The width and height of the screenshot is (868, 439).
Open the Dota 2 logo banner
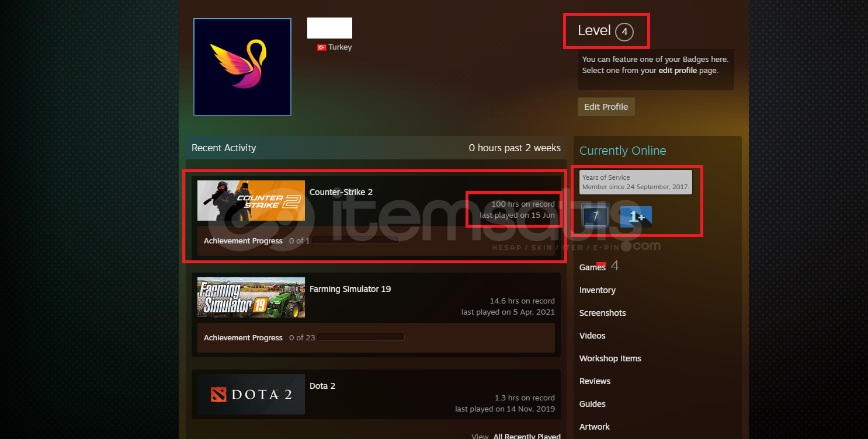[x=251, y=394]
